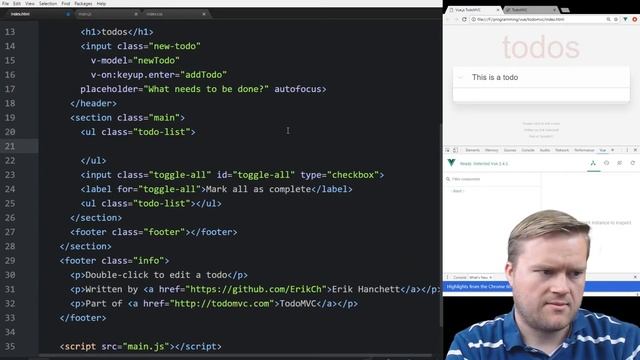
Task: Toggle all todos with the chevron arrow
Action: coord(460,77)
